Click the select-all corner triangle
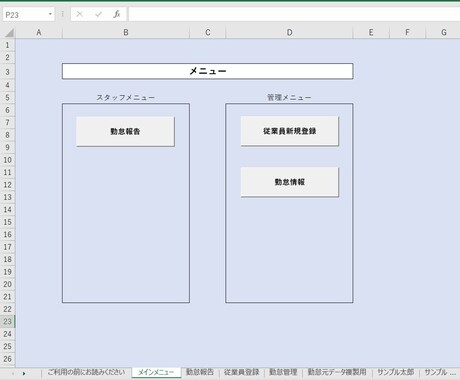The image size is (460, 380). [x=9, y=33]
